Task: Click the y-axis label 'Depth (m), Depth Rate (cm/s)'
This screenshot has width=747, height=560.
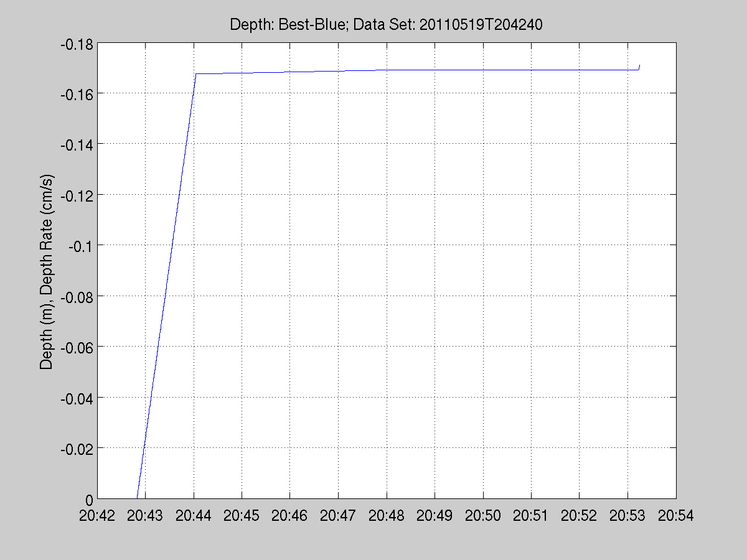Action: (x=47, y=271)
